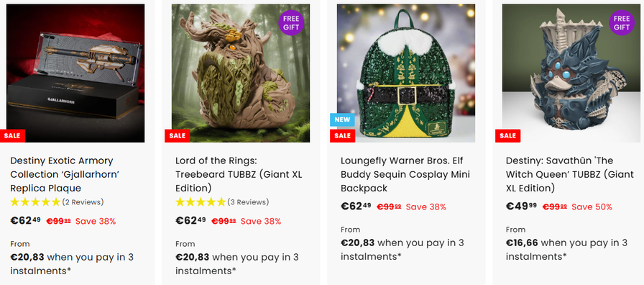This screenshot has width=644, height=285.
Task: Click the SALE badge on the Savathûn image
Action: 507,136
